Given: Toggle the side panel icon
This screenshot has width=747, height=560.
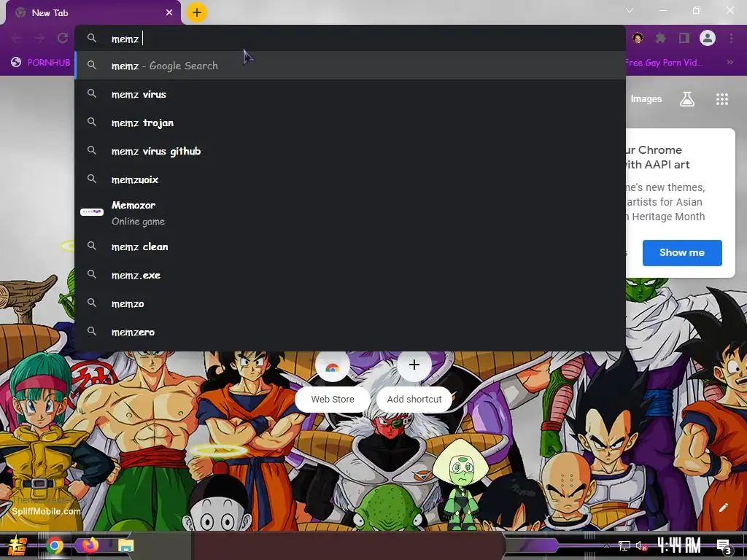Looking at the screenshot, I should tap(684, 38).
